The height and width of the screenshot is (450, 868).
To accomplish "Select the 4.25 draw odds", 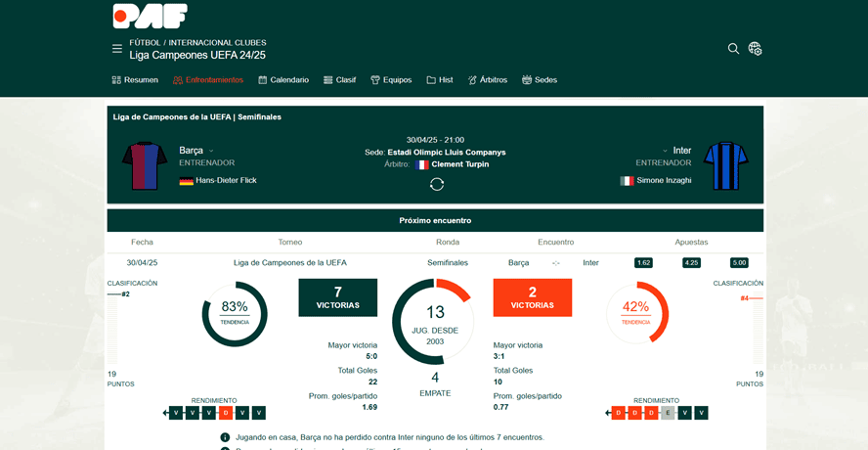I will (691, 263).
